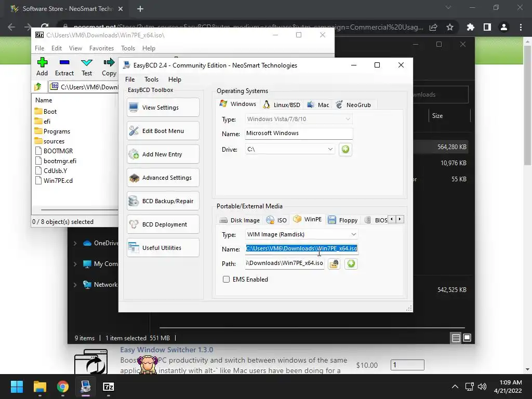Image resolution: width=532 pixels, height=399 pixels.
Task: Open the 7-Zip File menu
Action: pos(39,48)
